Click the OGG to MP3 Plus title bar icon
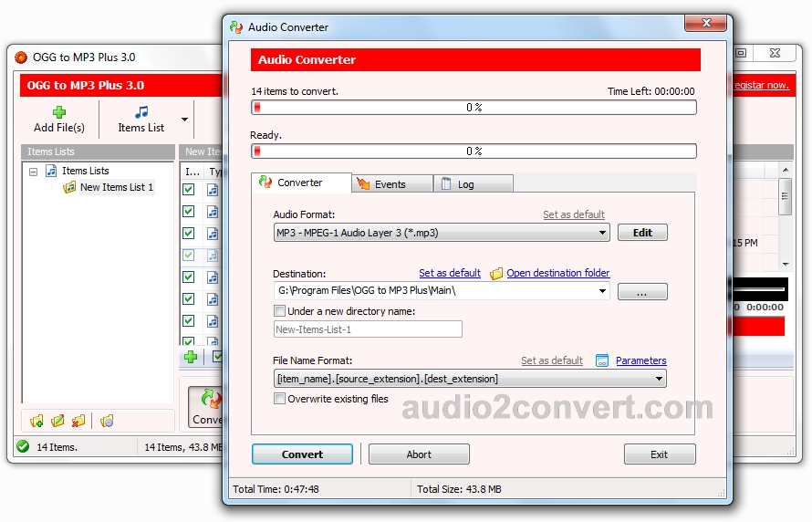Viewport: 812px width, 522px height. click(x=21, y=57)
